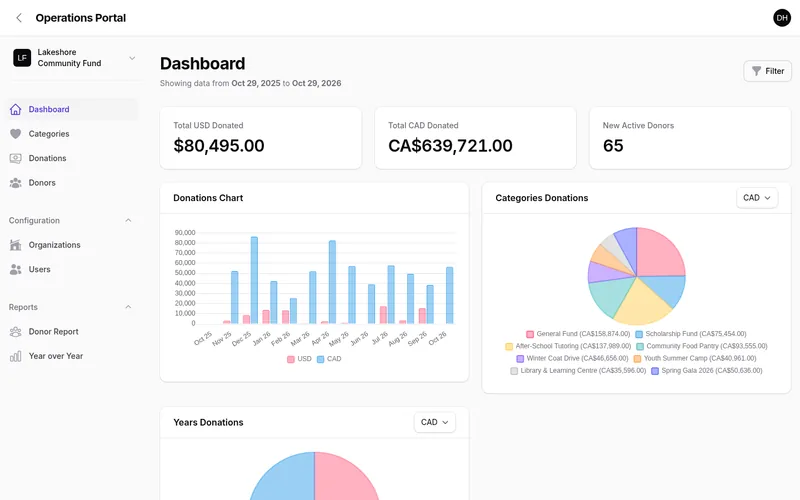This screenshot has height=500, width=800.
Task: Go to Dashboard in sidebar
Action: click(72, 109)
